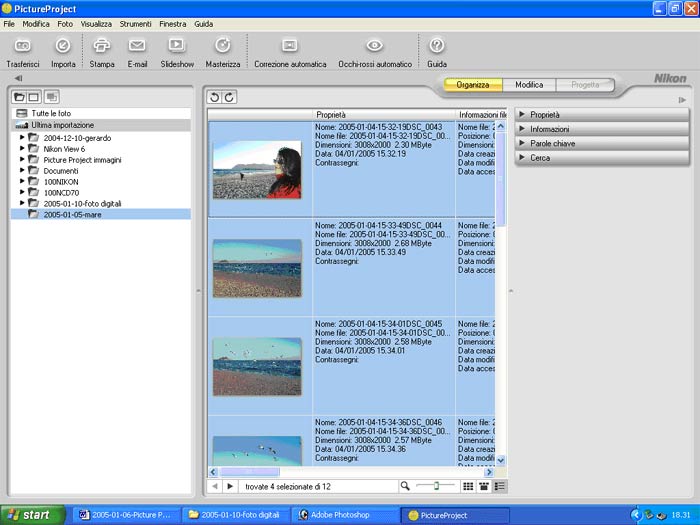This screenshot has height=525, width=700.
Task: Expand the 100NIKON folder
Action: [22, 181]
